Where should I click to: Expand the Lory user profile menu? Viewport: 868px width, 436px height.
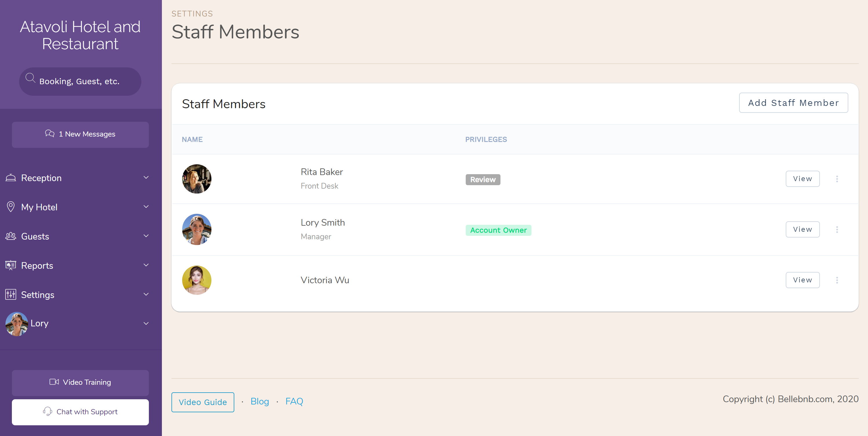click(146, 324)
